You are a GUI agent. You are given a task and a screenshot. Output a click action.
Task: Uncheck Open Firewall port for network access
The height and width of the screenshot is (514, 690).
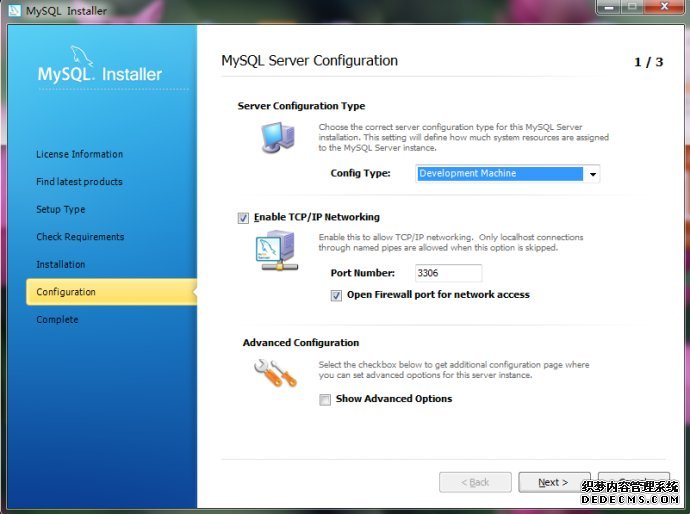pos(336,295)
